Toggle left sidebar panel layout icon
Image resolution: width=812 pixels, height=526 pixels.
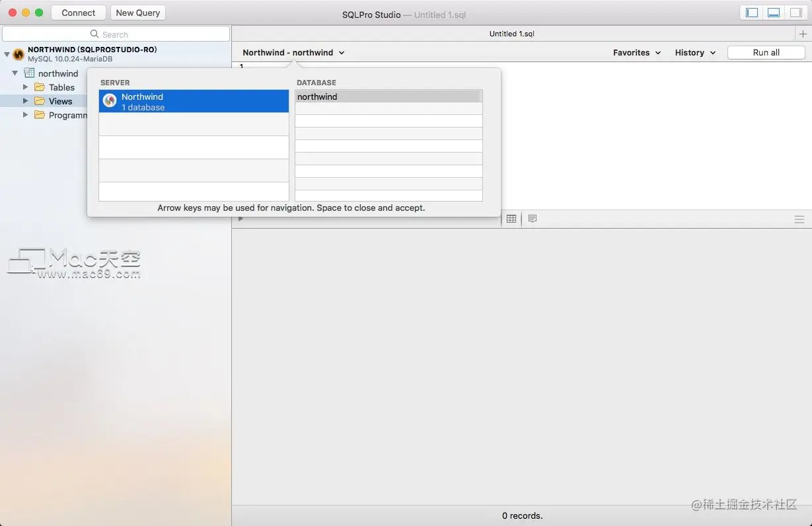[x=752, y=13]
